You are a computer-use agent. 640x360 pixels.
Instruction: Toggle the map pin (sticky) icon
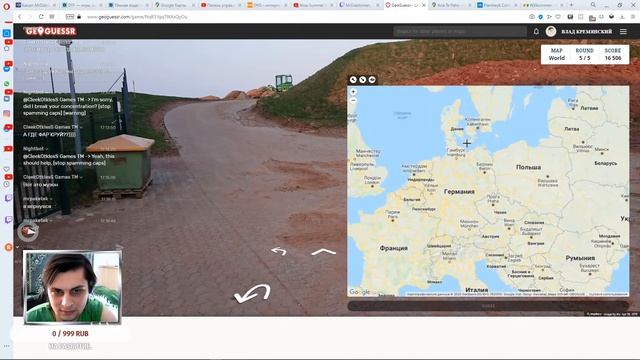[372, 80]
